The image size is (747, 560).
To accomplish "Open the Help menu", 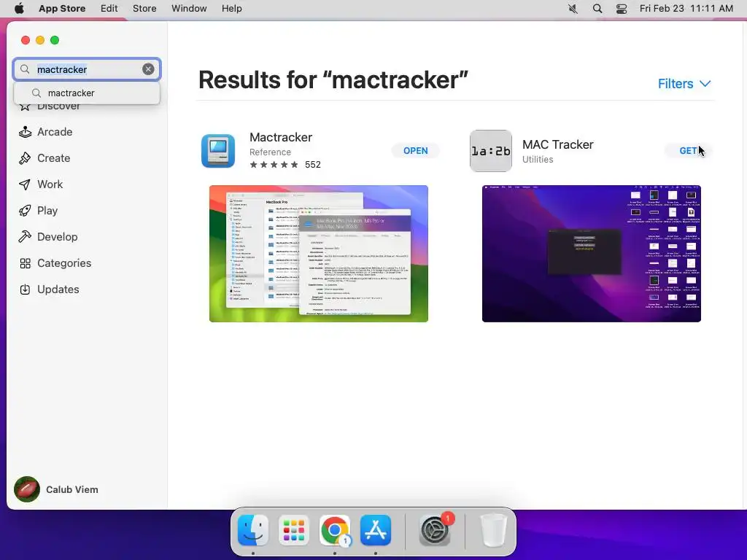I will click(231, 9).
